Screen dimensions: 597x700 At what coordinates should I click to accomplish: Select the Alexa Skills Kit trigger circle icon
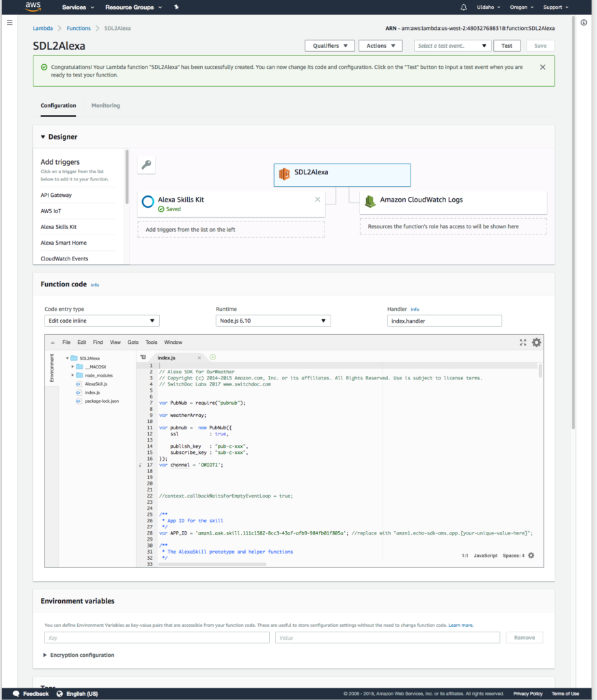pyautogui.click(x=148, y=202)
